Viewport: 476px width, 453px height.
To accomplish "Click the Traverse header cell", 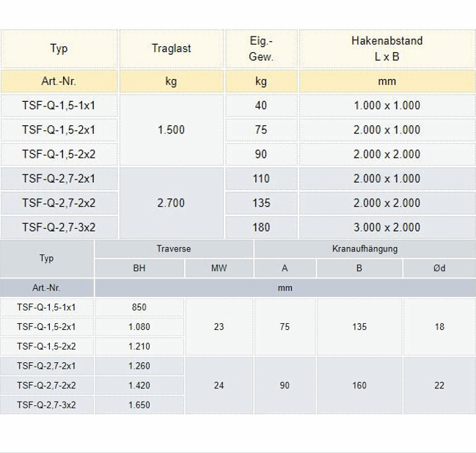I will pos(174,248).
